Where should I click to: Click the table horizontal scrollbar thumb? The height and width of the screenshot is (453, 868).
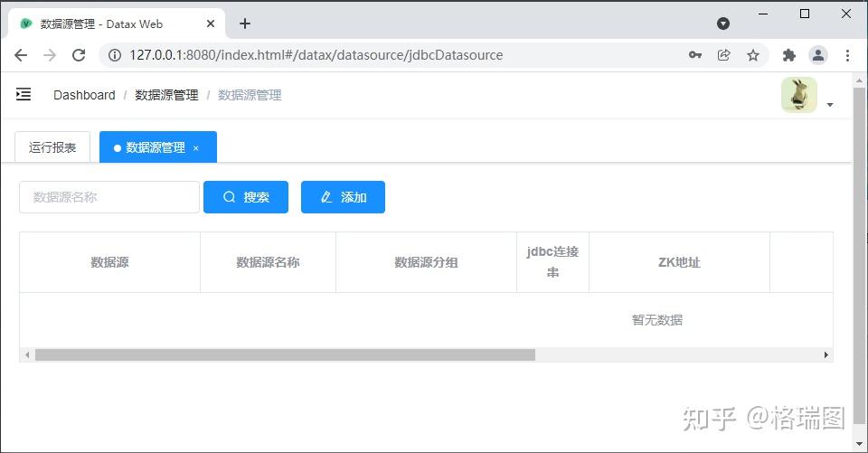[285, 355]
